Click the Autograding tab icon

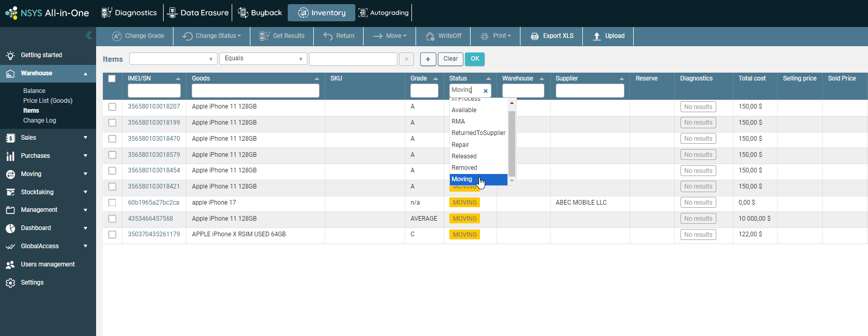click(x=363, y=12)
